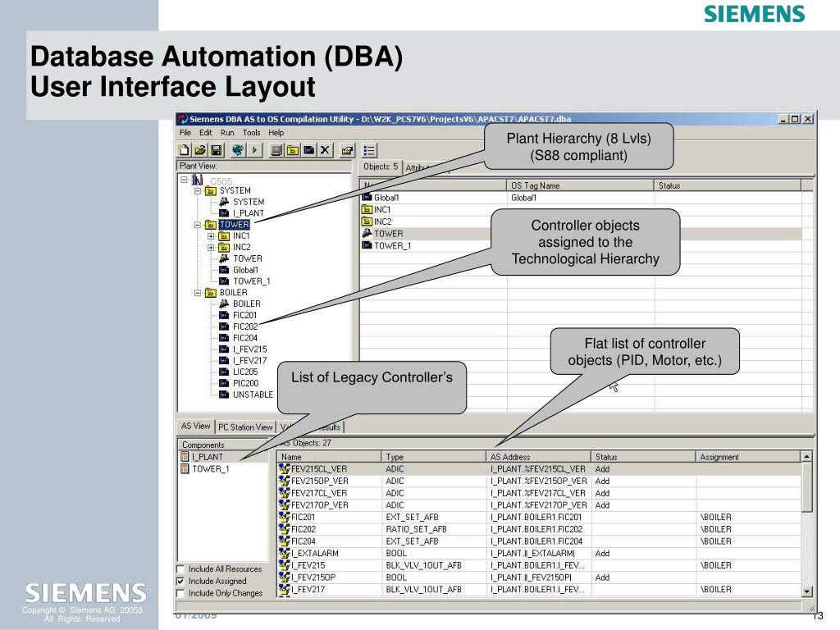Collapse the C505 root node
This screenshot has width=840, height=630.
pyautogui.click(x=184, y=180)
